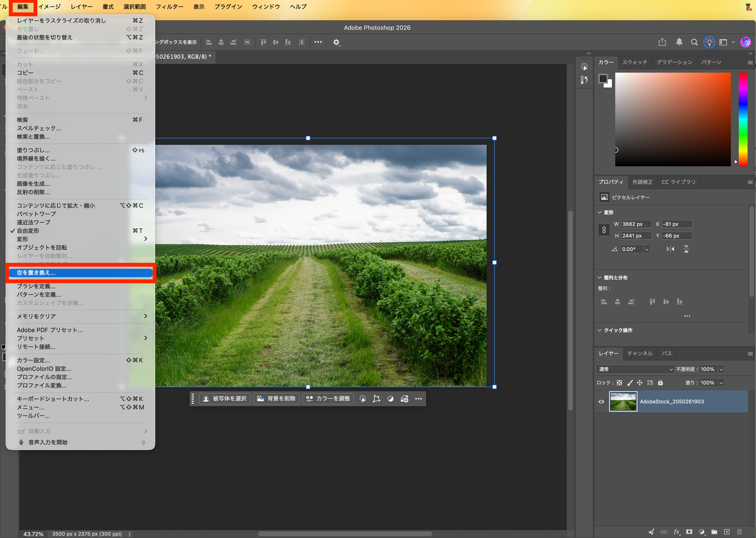Click the foreground color swatch
756x538 pixels.
pos(603,79)
